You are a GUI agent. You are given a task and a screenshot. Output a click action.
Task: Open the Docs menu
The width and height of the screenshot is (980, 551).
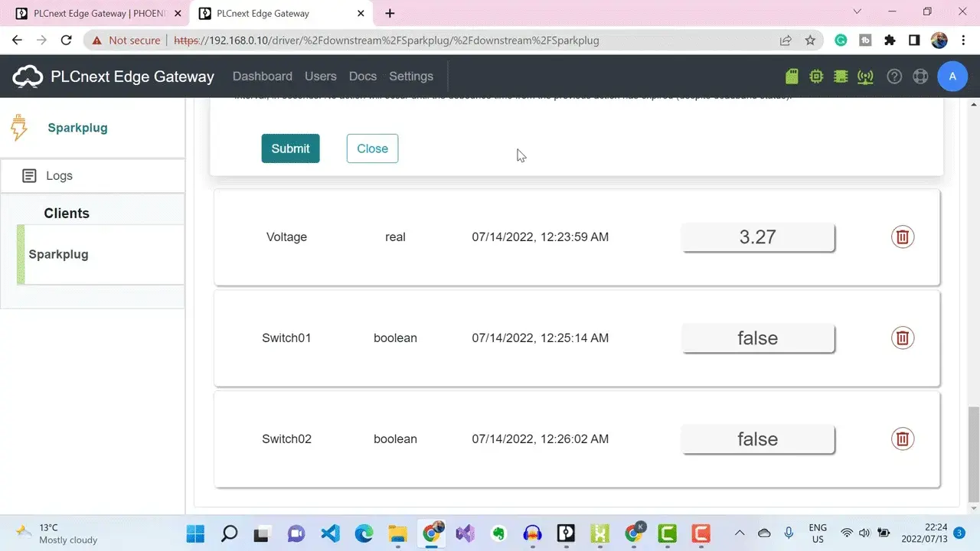click(363, 77)
